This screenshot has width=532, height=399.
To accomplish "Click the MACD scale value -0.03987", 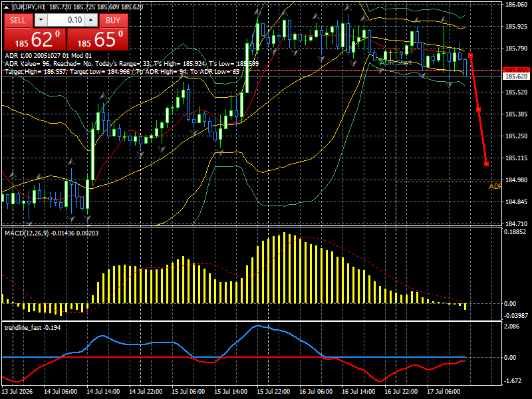I will pos(516,315).
